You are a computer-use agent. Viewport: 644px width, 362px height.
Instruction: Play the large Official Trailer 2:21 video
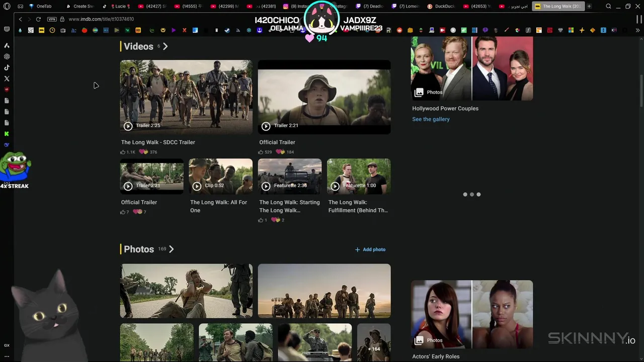324,97
